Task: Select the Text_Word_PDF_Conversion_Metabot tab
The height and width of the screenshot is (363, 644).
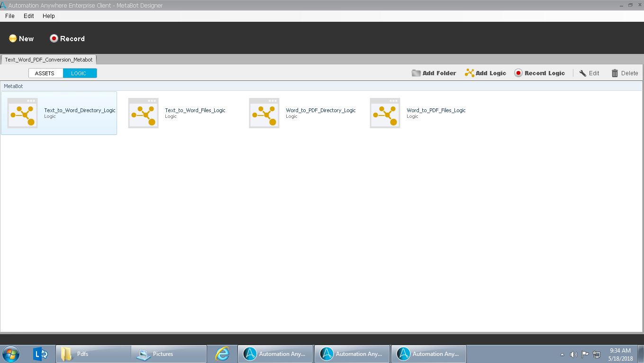Action: click(49, 60)
